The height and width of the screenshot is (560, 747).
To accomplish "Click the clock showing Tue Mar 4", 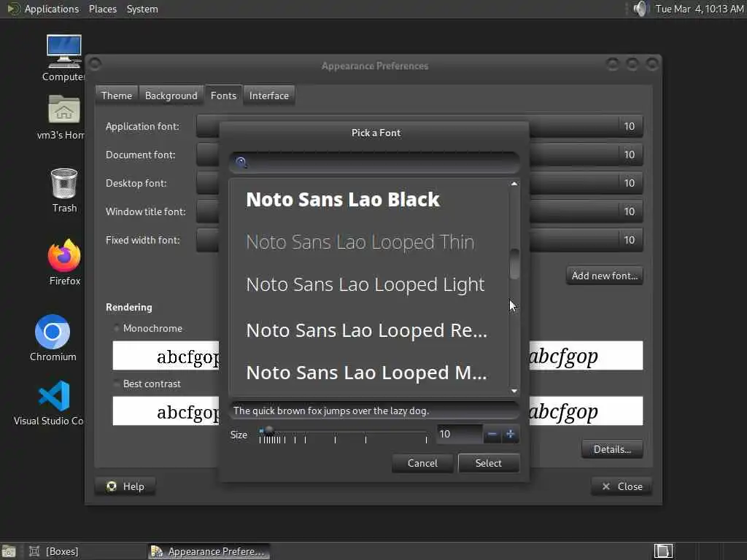I will [700, 9].
